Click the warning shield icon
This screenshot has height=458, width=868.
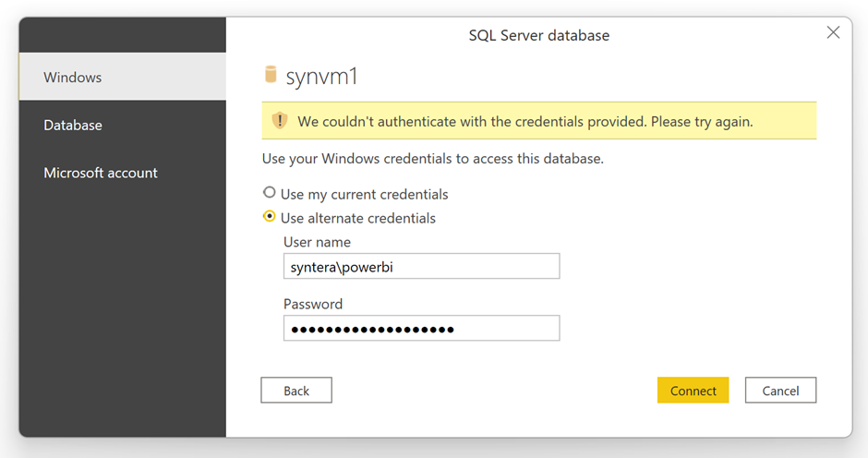280,121
